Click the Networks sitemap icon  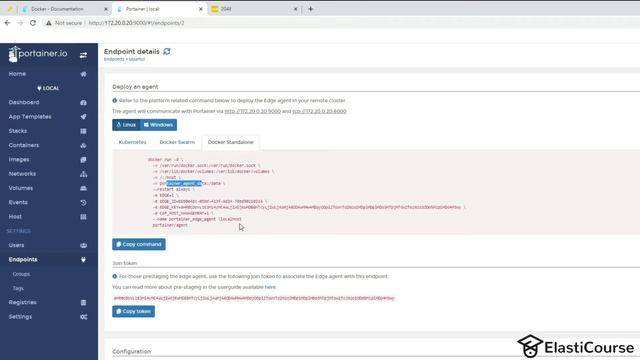[x=83, y=174]
